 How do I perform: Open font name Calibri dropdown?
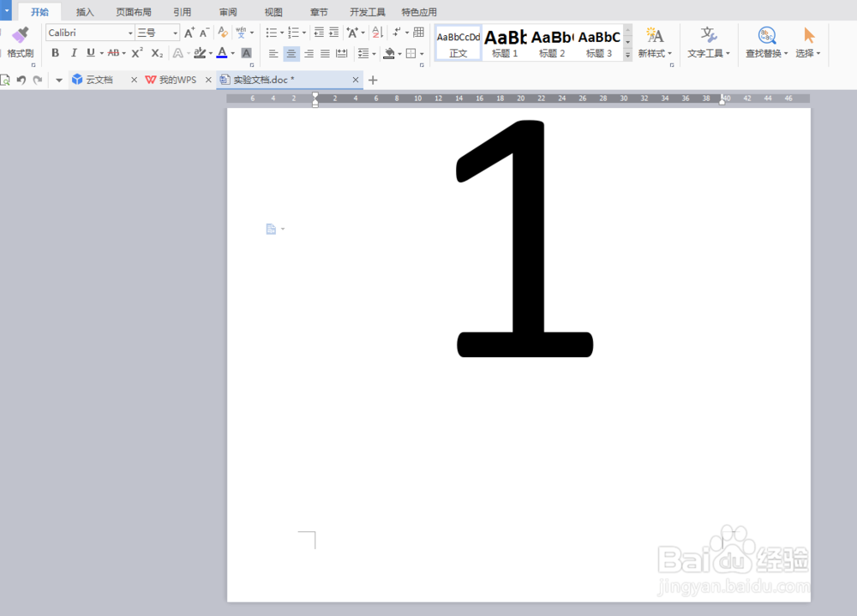pyautogui.click(x=130, y=33)
